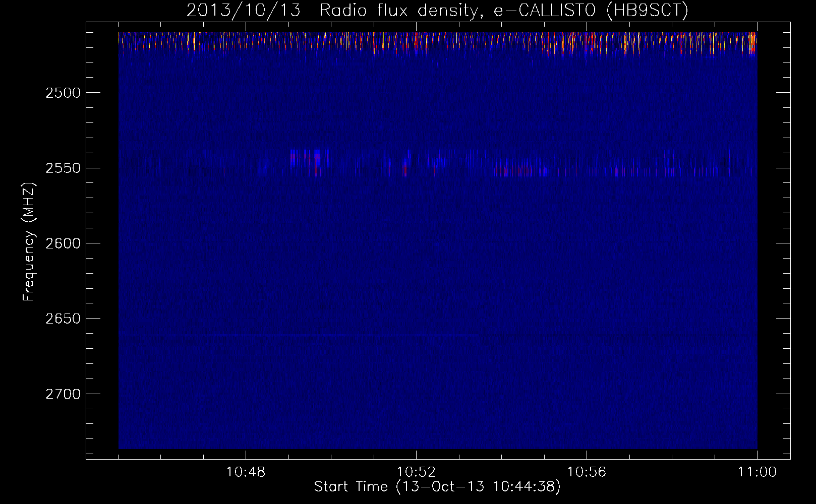Click the 'Frequency (MHZ)' axis title

tap(29, 241)
